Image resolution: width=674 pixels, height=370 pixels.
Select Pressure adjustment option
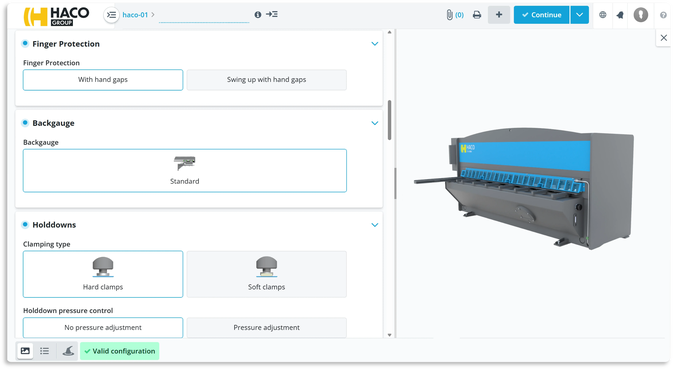click(x=267, y=327)
